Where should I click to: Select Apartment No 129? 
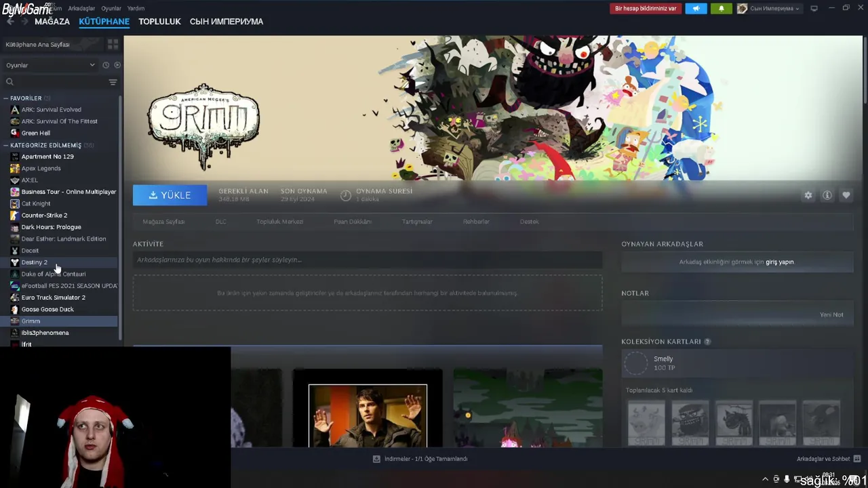tap(47, 157)
